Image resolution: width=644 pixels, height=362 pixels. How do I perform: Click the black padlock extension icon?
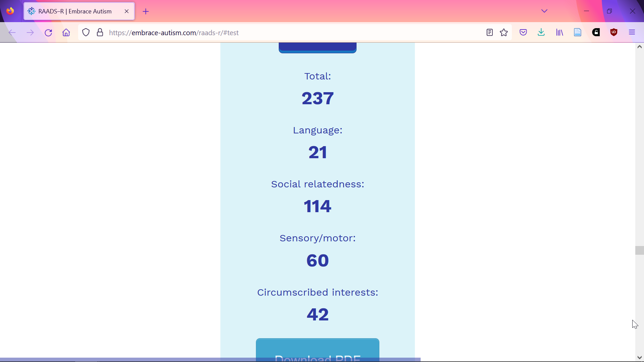point(596,33)
